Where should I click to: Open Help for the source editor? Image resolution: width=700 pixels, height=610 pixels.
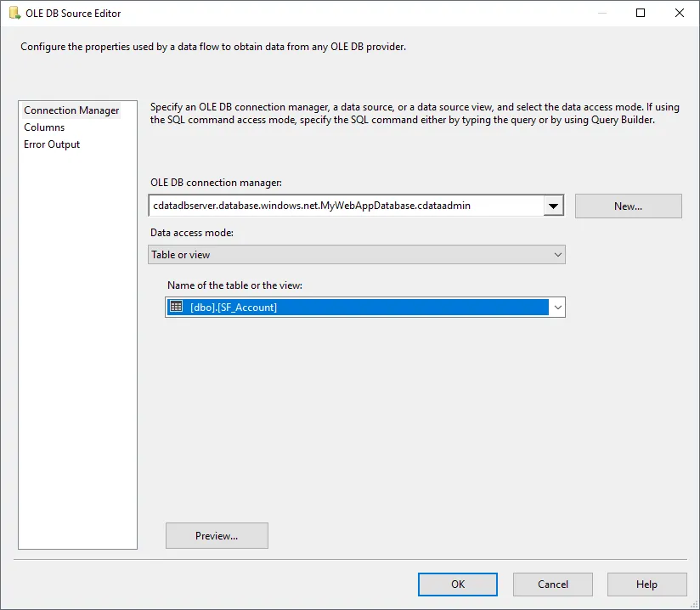[x=646, y=584]
